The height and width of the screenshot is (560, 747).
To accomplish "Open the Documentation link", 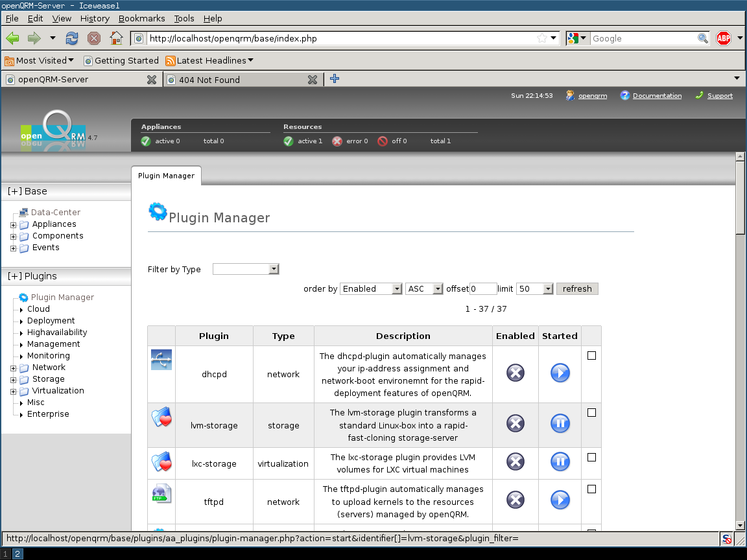I will point(657,96).
